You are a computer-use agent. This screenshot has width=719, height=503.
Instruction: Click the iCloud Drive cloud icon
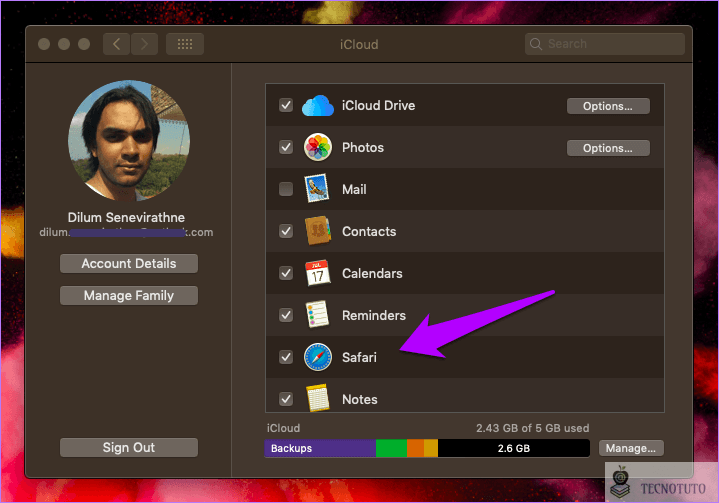point(317,106)
